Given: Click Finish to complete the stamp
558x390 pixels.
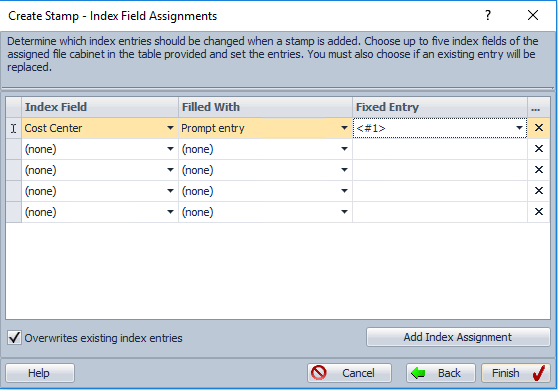Looking at the screenshot, I should point(516,373).
